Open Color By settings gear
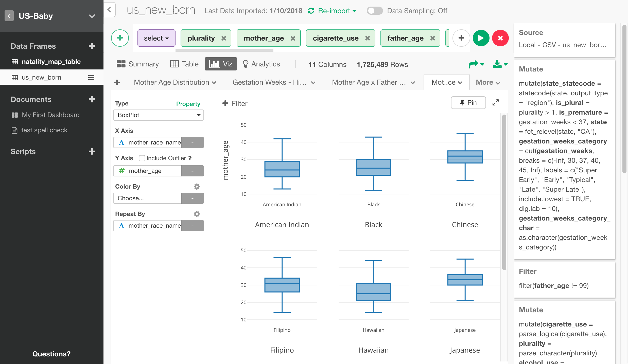The image size is (628, 364). tap(197, 186)
